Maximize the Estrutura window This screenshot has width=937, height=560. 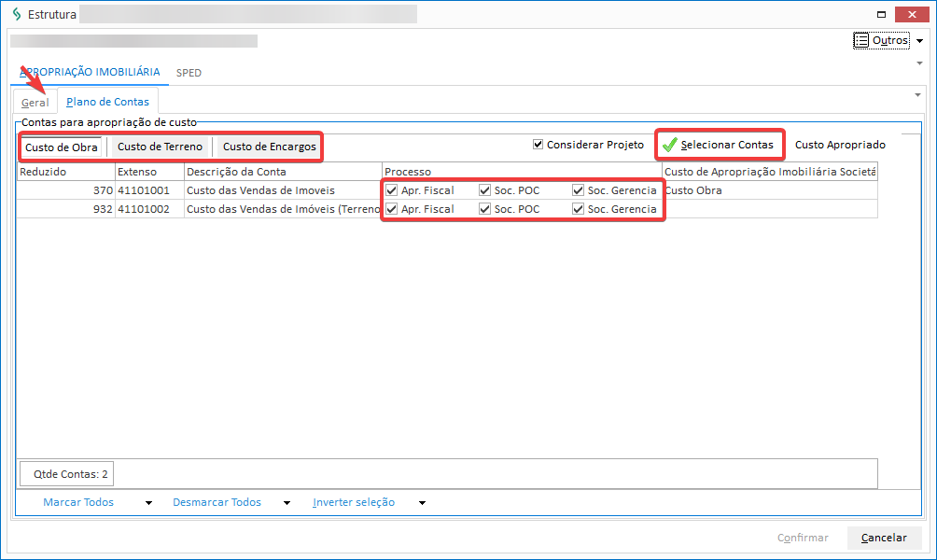pos(881,15)
